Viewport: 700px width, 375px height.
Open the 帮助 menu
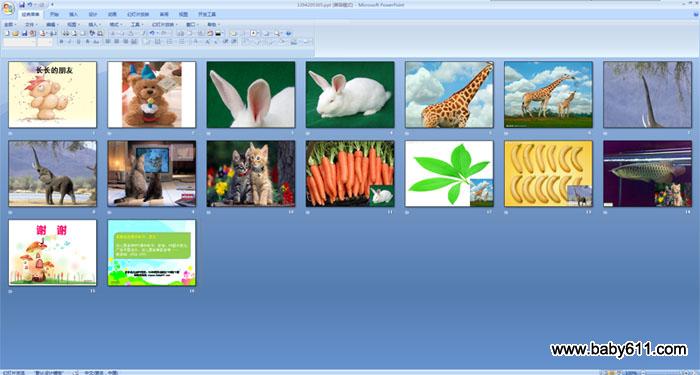coord(212,25)
